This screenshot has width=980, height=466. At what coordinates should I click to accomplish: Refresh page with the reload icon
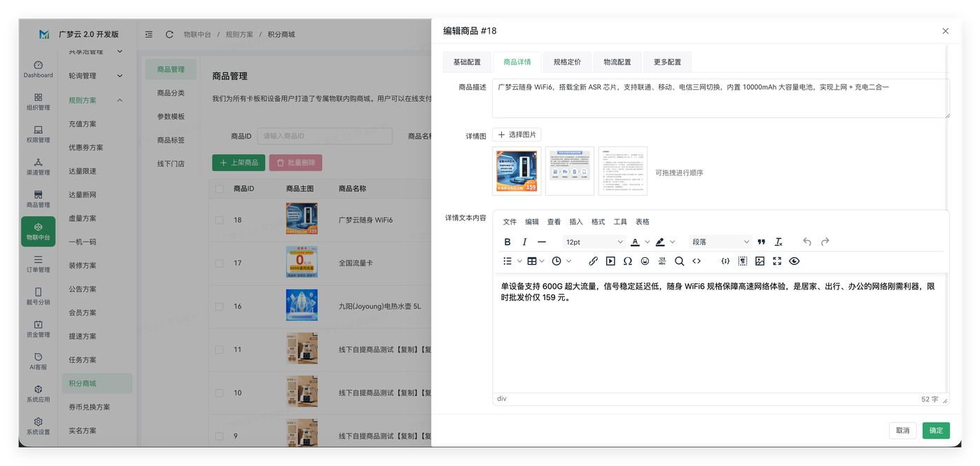click(169, 34)
